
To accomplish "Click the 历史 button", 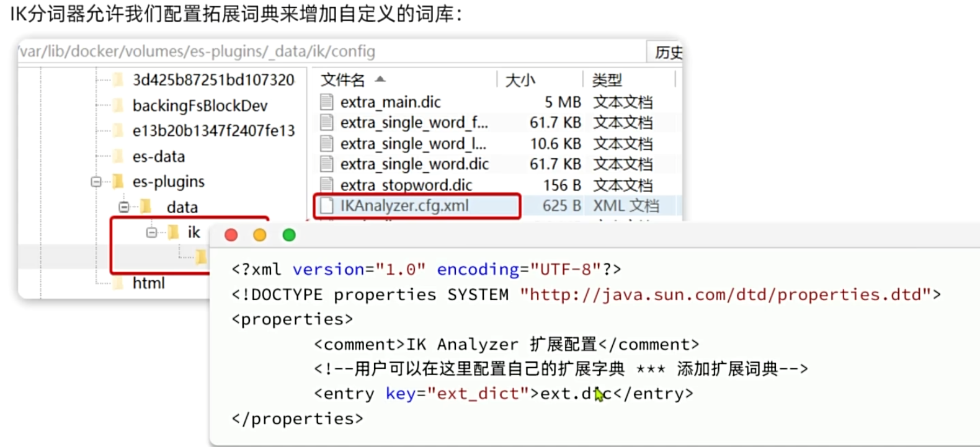I will 667,53.
